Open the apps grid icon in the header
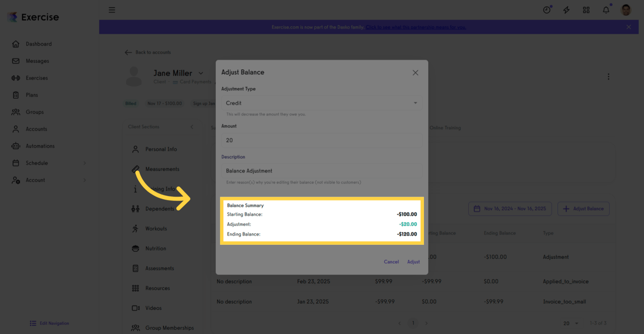 586,9
